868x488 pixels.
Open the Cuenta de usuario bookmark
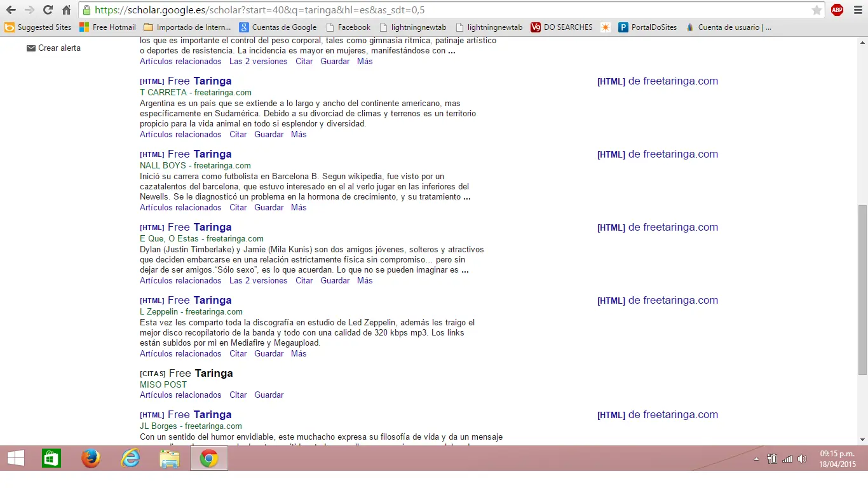(x=728, y=27)
